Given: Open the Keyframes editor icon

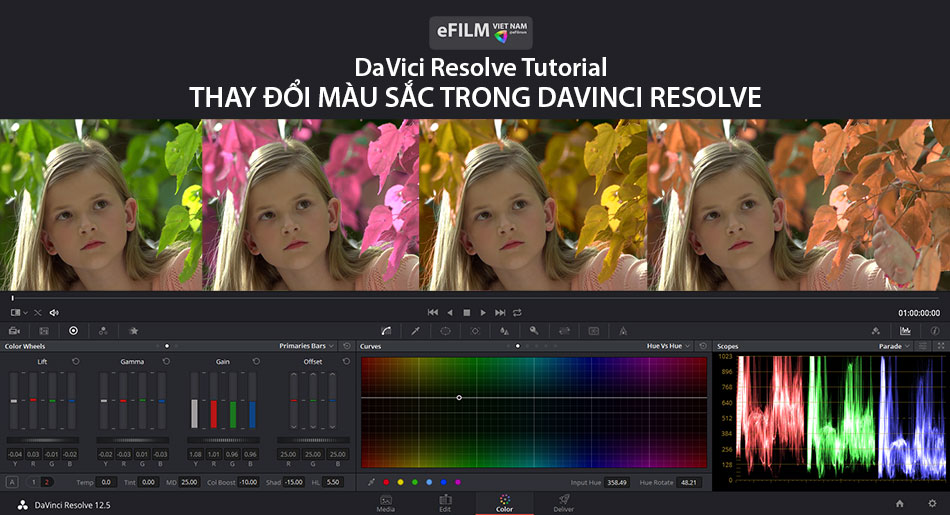Looking at the screenshot, I should pos(875,331).
